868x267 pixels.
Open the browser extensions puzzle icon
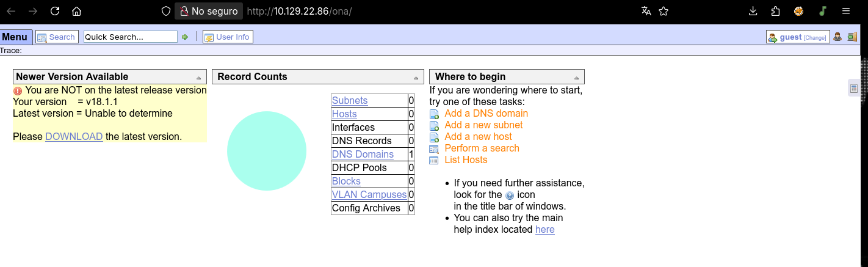click(776, 11)
